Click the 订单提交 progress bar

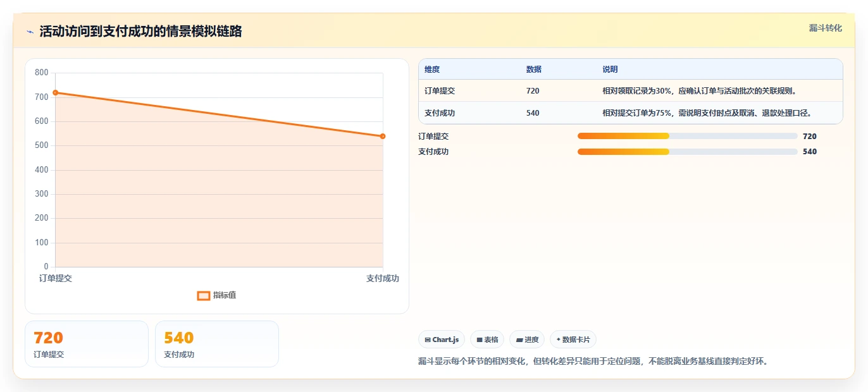click(x=687, y=136)
